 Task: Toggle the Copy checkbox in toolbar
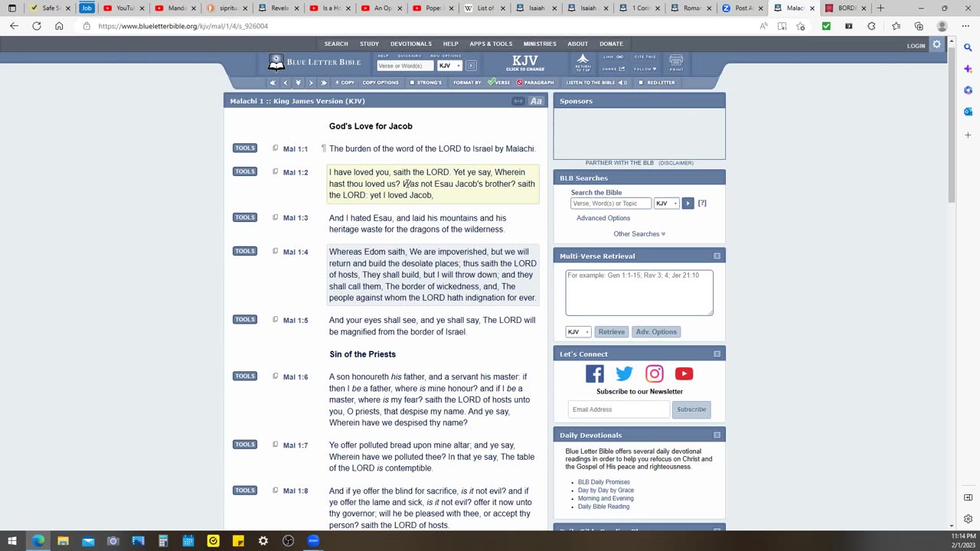pos(336,83)
